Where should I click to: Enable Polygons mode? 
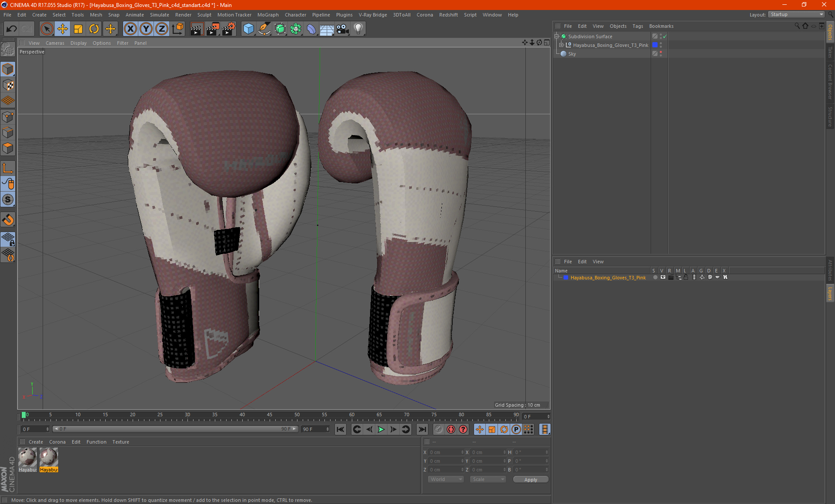point(8,148)
